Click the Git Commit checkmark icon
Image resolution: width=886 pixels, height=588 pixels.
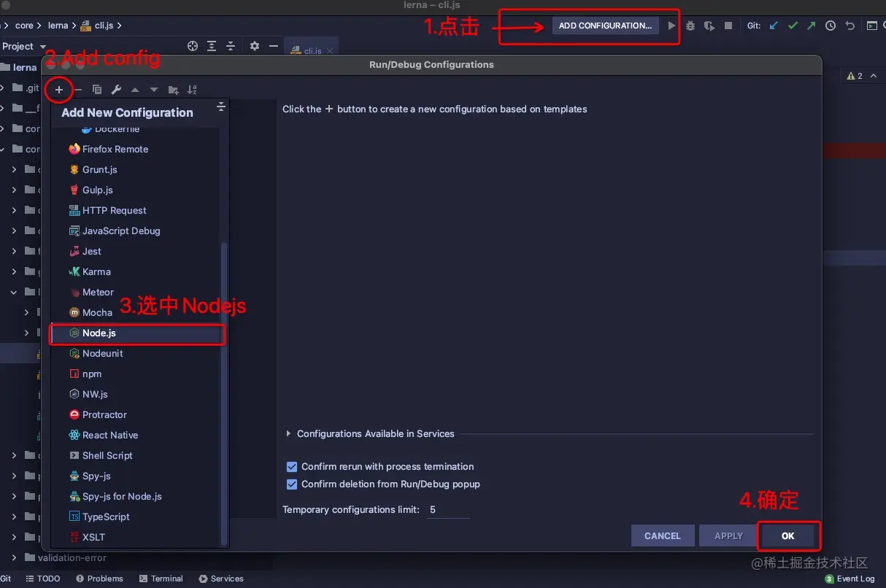793,26
